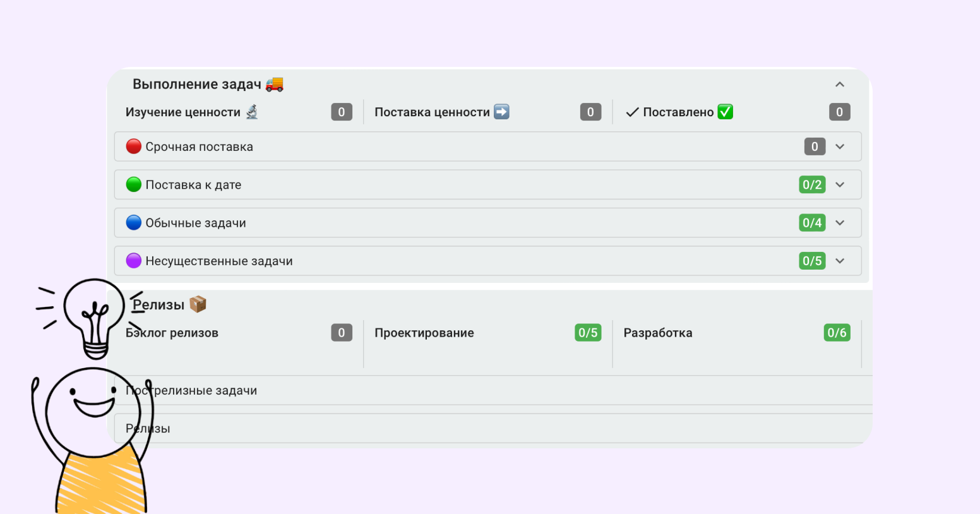Collapse the Выполнение задач section

tap(840, 85)
